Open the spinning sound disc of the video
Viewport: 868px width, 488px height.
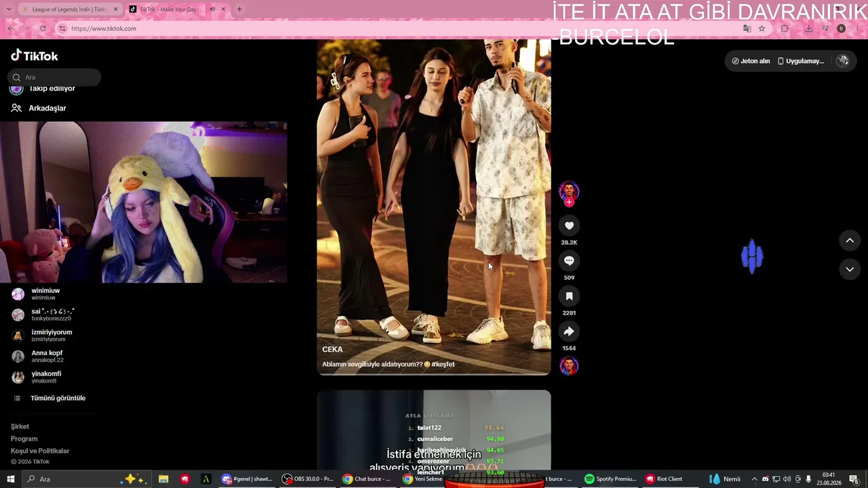(x=569, y=366)
